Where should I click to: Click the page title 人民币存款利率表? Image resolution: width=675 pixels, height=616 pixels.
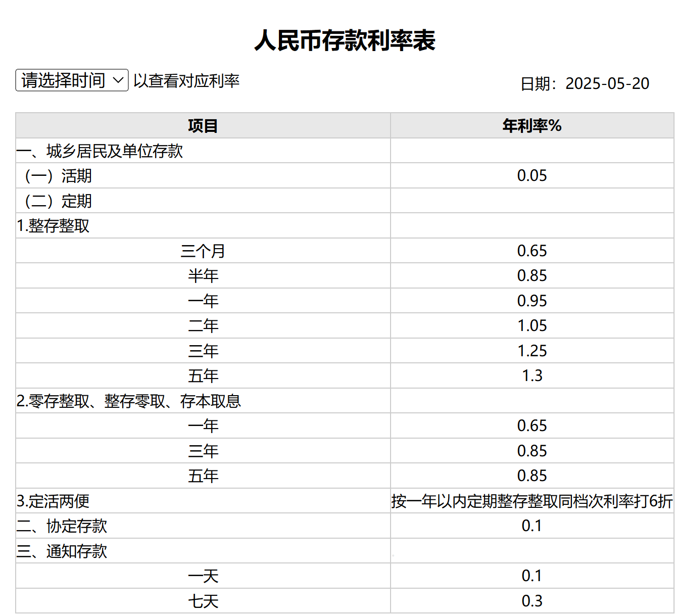tap(345, 40)
